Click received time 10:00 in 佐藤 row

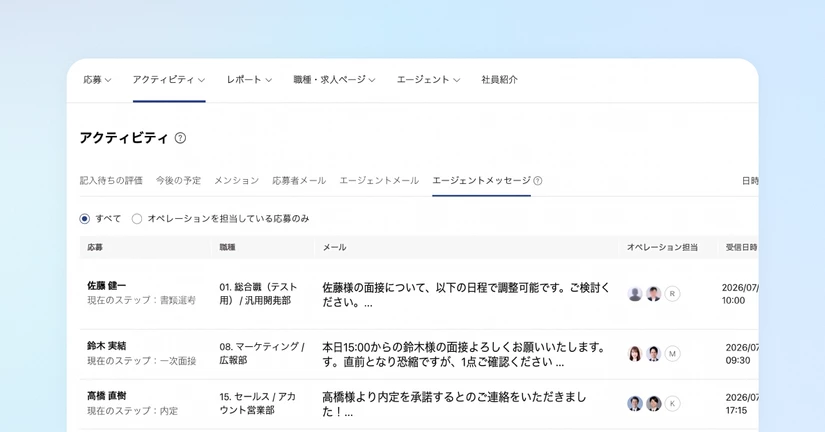[x=733, y=300]
